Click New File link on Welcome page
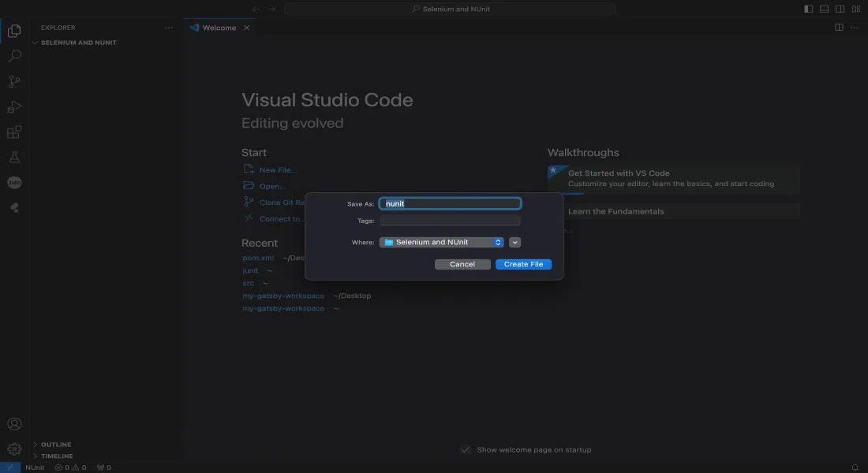This screenshot has width=868, height=473. (x=278, y=169)
